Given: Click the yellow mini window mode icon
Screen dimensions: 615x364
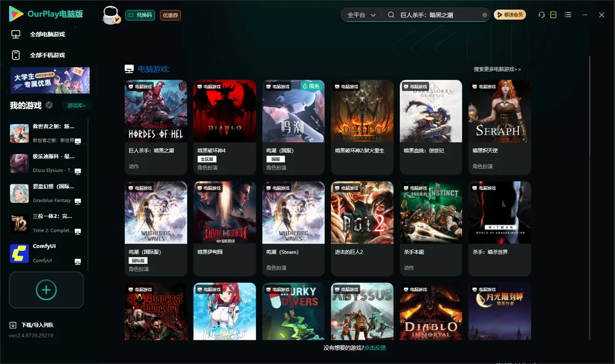Looking at the screenshot, I should [x=553, y=15].
